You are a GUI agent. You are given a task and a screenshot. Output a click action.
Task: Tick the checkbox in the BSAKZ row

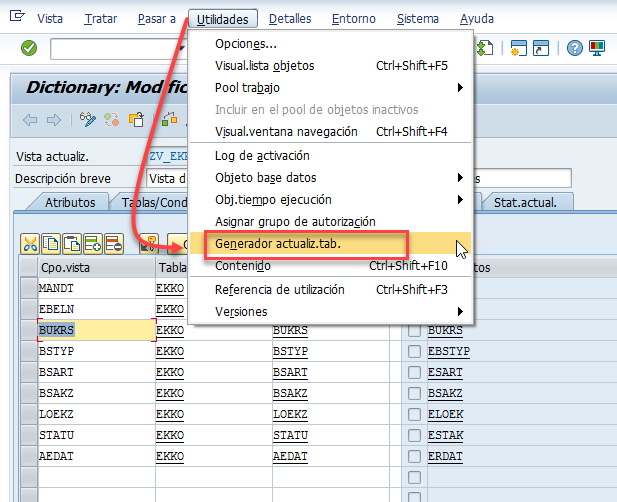pos(414,393)
